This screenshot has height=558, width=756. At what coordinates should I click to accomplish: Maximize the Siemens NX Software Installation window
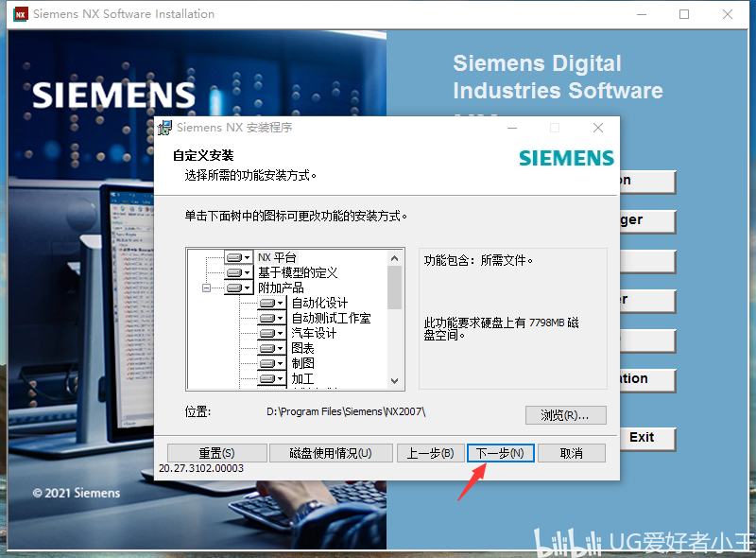[x=684, y=14]
